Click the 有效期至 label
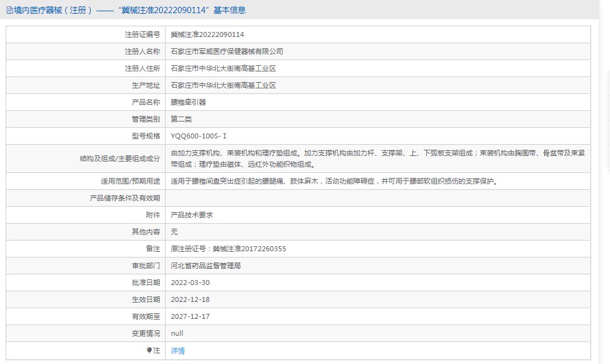The width and height of the screenshot is (610, 364). pyautogui.click(x=146, y=316)
